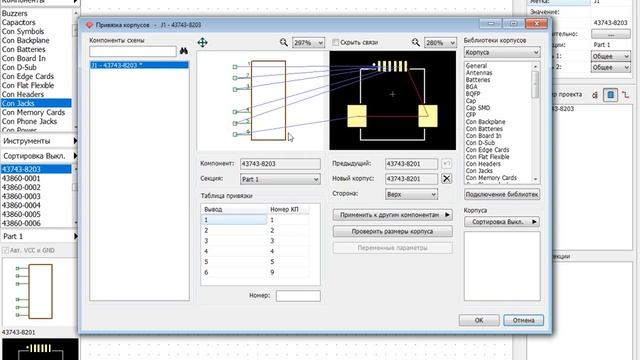Screen dimensions: 640x360
Task: Select component 43860-0006 in left list
Action: pos(21,223)
